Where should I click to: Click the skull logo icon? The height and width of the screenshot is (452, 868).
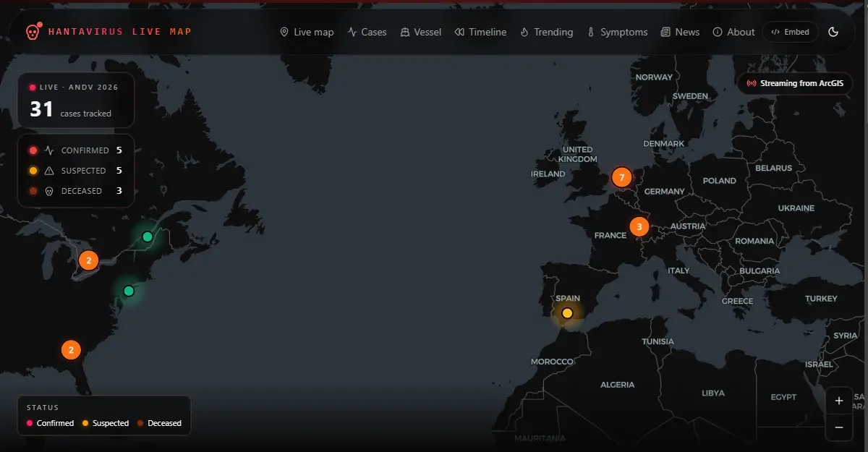(33, 32)
